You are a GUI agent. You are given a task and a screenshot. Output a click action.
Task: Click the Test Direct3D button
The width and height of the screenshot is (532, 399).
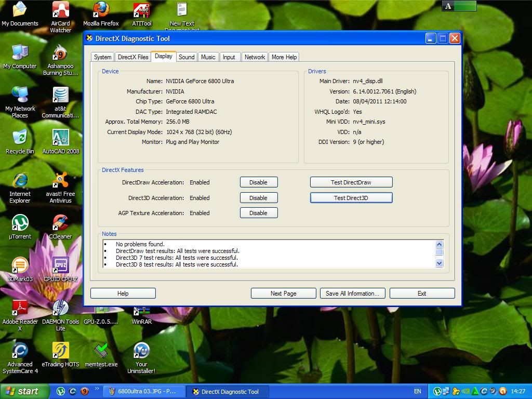point(351,198)
